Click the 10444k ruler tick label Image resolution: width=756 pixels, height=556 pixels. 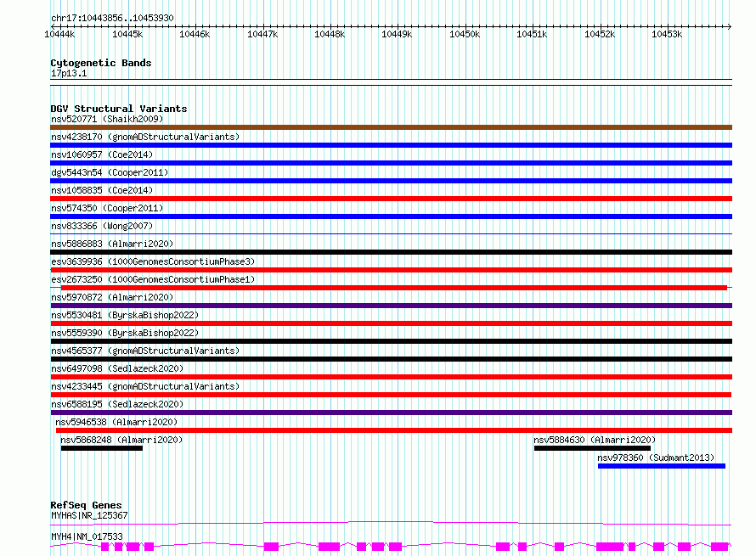point(59,34)
